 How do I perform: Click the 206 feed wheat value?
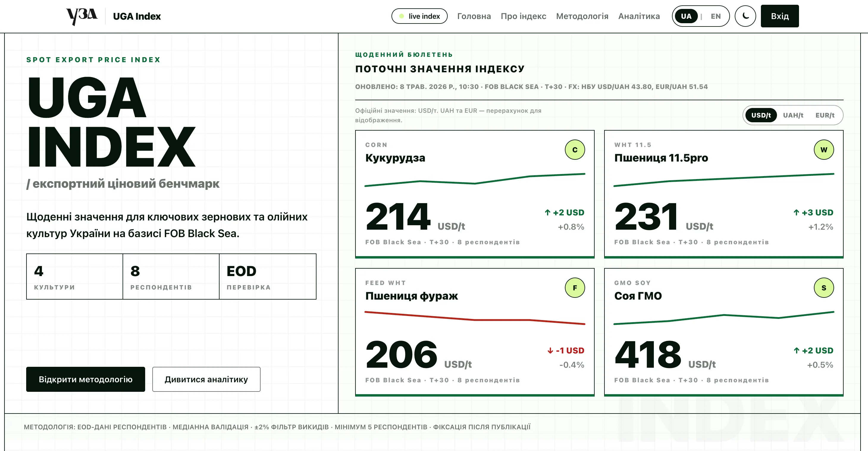coord(401,355)
